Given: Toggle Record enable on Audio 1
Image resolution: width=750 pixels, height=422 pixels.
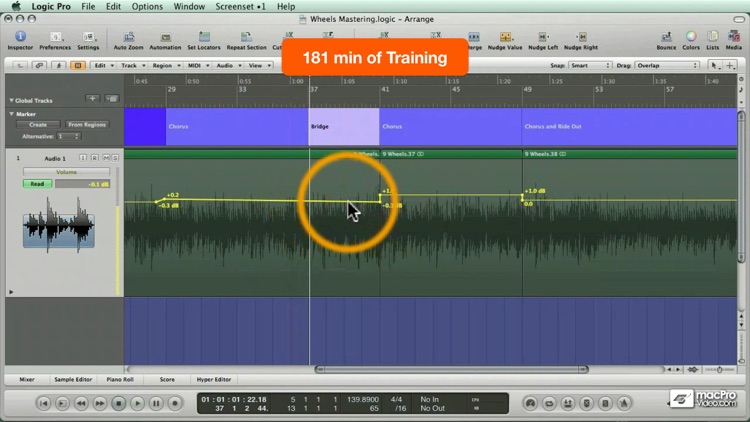Looking at the screenshot, I should tap(94, 158).
